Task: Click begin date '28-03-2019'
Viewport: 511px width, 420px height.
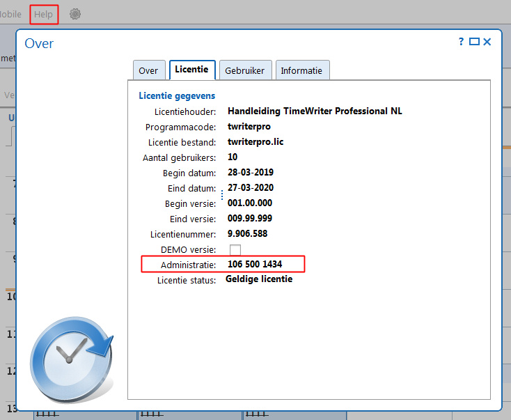Action: [251, 173]
